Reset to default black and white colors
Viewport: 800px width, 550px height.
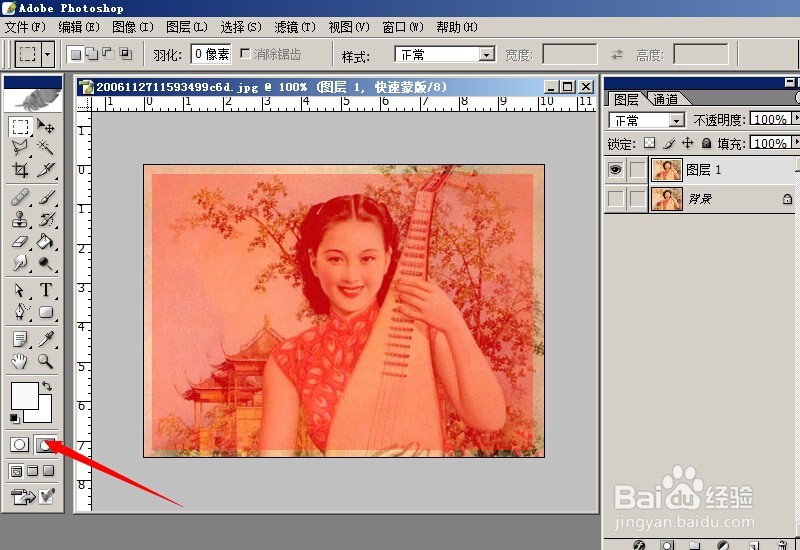pyautogui.click(x=15, y=419)
